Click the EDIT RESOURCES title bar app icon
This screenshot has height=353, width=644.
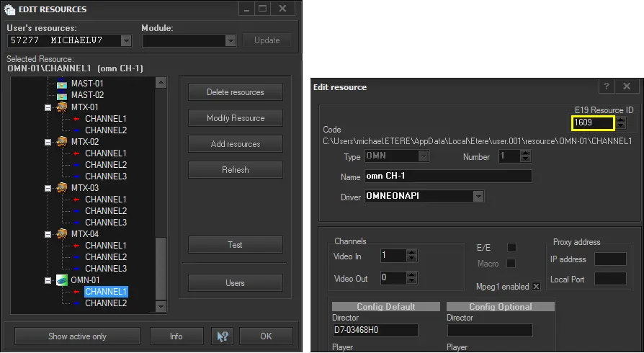pos(9,9)
